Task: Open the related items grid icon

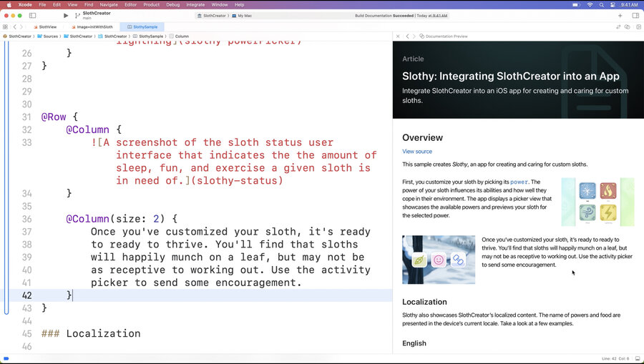Action: point(5,26)
